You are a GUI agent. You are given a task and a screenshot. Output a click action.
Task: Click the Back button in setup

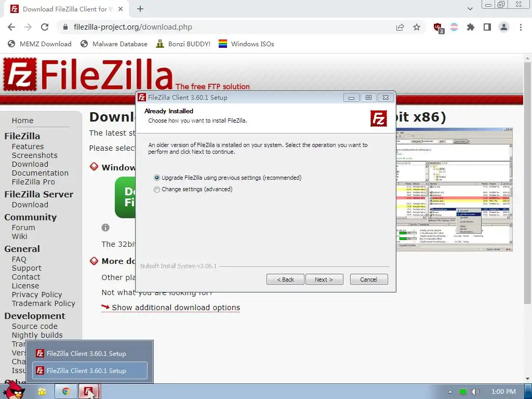(285, 280)
